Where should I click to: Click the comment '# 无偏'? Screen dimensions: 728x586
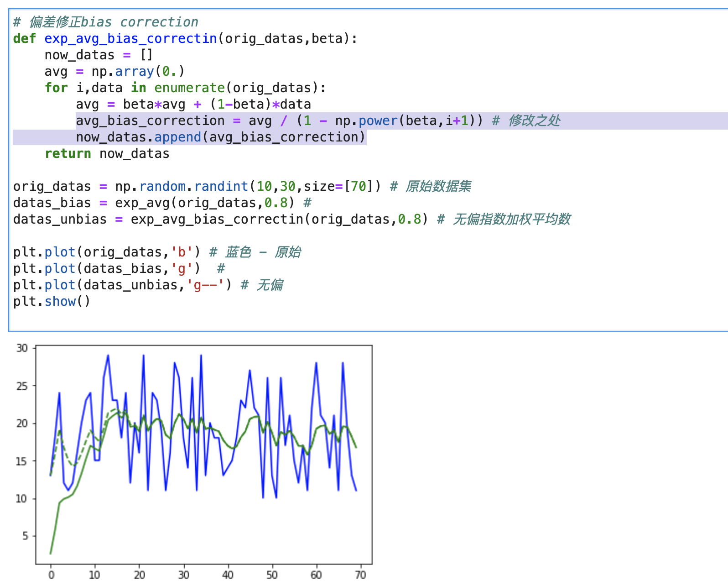[261, 285]
